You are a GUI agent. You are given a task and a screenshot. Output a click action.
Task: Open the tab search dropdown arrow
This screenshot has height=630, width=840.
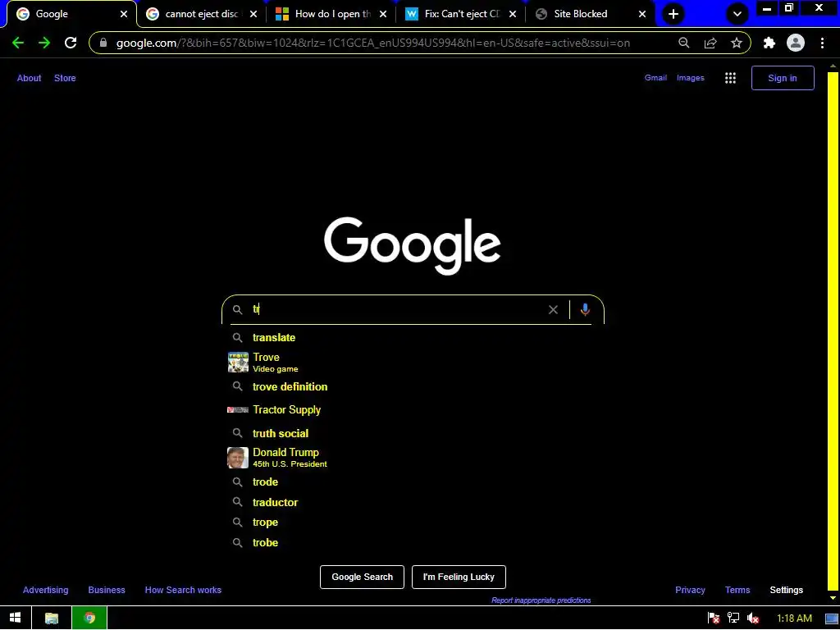tap(737, 15)
